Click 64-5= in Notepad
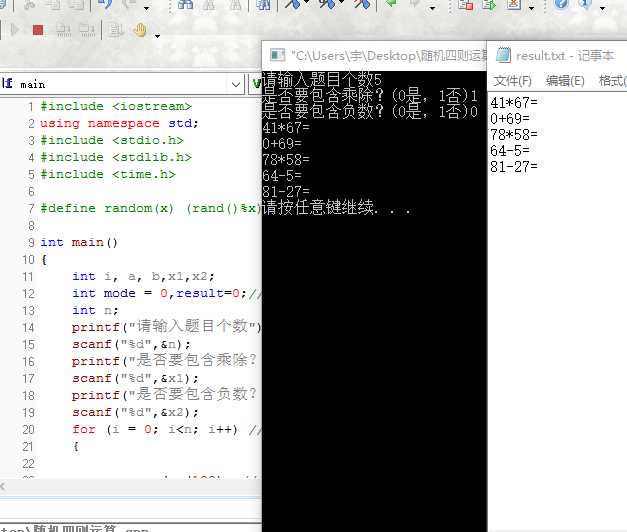The image size is (627, 532). (510, 151)
